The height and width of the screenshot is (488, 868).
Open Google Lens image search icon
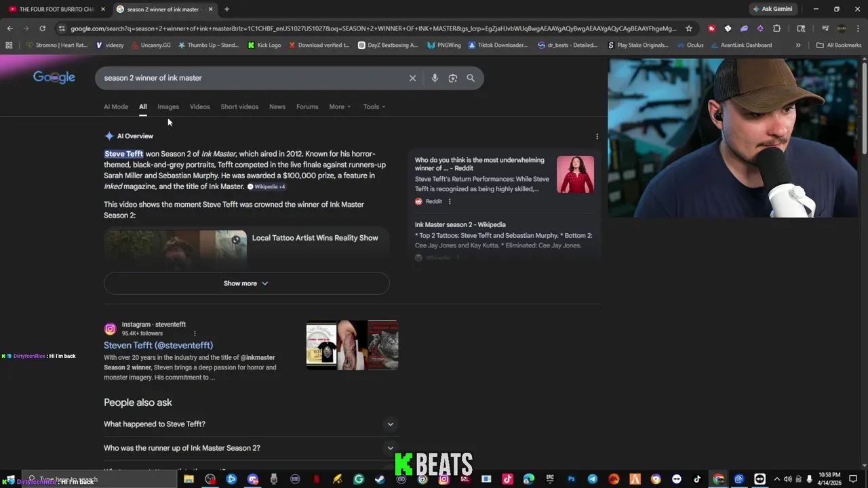click(453, 78)
